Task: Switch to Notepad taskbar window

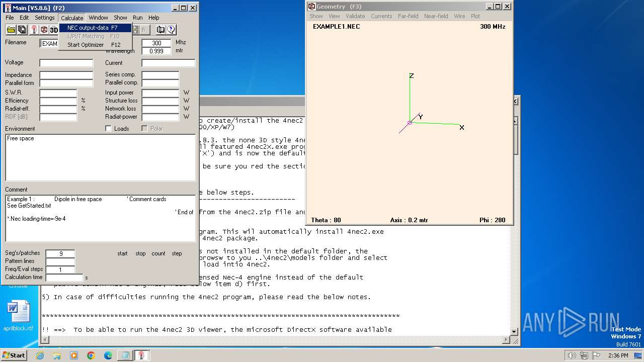Action: 125,355
